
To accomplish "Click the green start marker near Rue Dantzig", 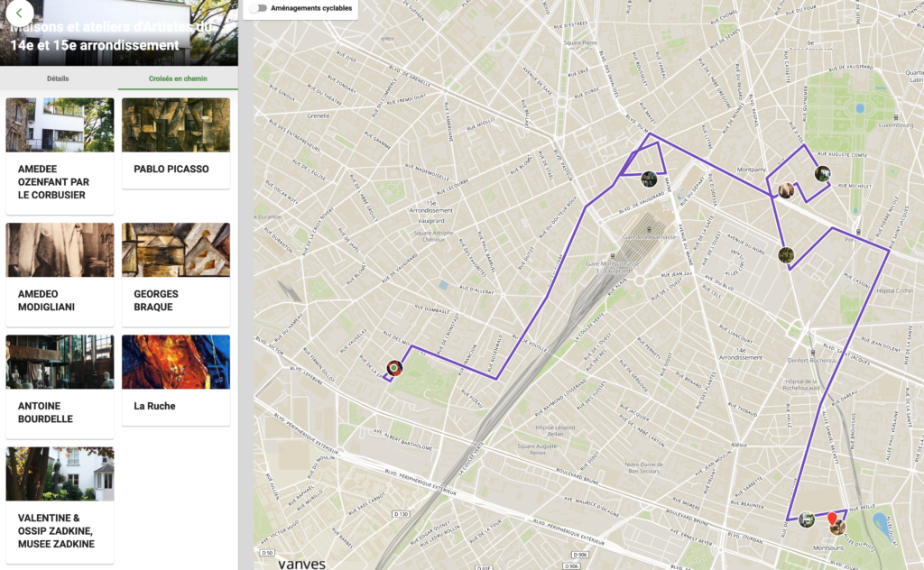I will 393,368.
